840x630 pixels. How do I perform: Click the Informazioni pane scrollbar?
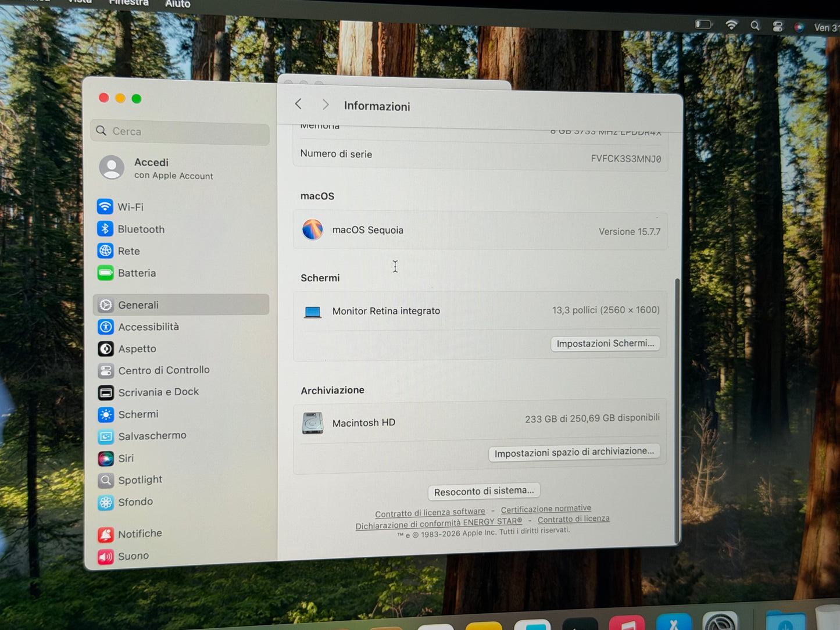pyautogui.click(x=676, y=410)
